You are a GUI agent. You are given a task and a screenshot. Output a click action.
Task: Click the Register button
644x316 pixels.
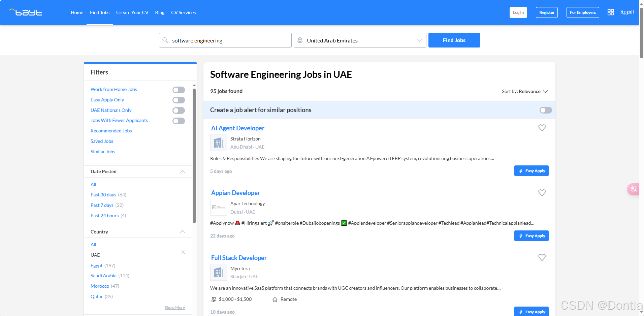pyautogui.click(x=547, y=12)
